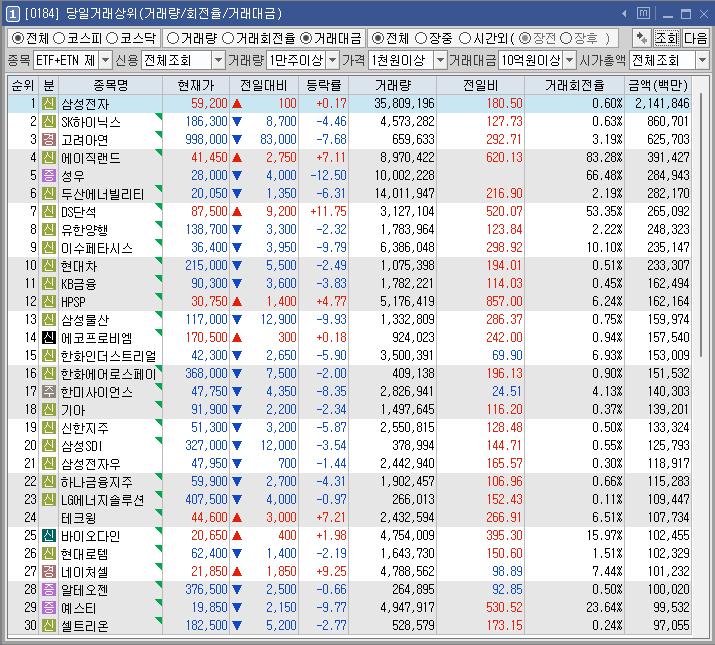This screenshot has height=645, width=715.
Task: Select the 전체 session radio button
Action: point(377,38)
